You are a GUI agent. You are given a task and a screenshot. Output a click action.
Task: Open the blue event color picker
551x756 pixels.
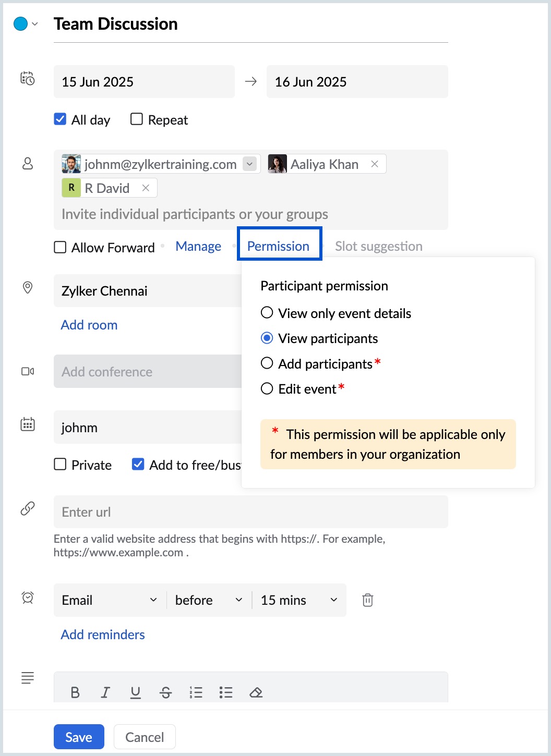pyautogui.click(x=25, y=24)
